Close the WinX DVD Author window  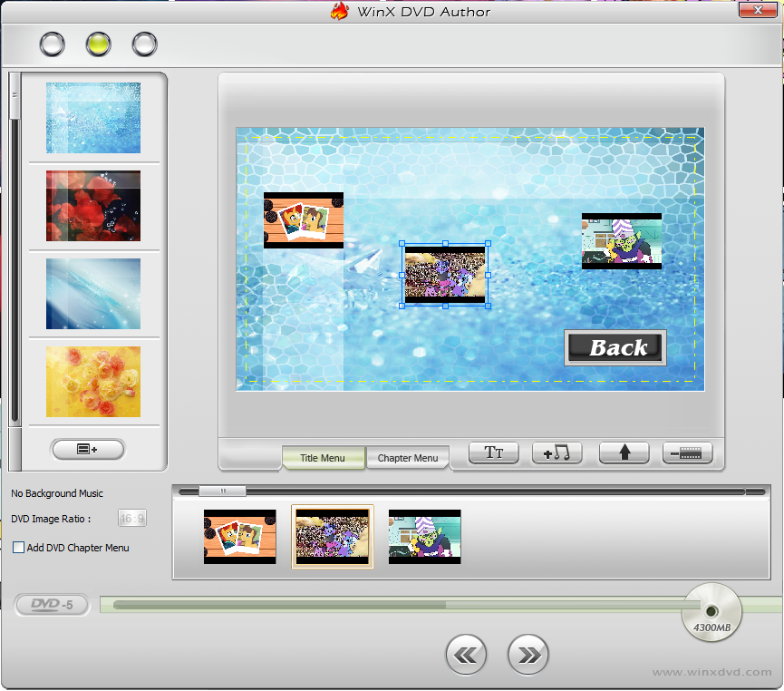pos(758,10)
